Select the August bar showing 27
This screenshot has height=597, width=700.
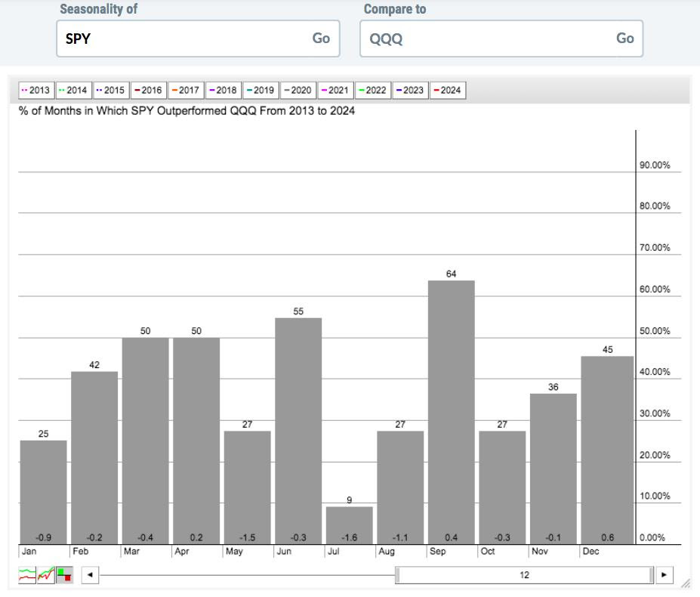point(400,487)
